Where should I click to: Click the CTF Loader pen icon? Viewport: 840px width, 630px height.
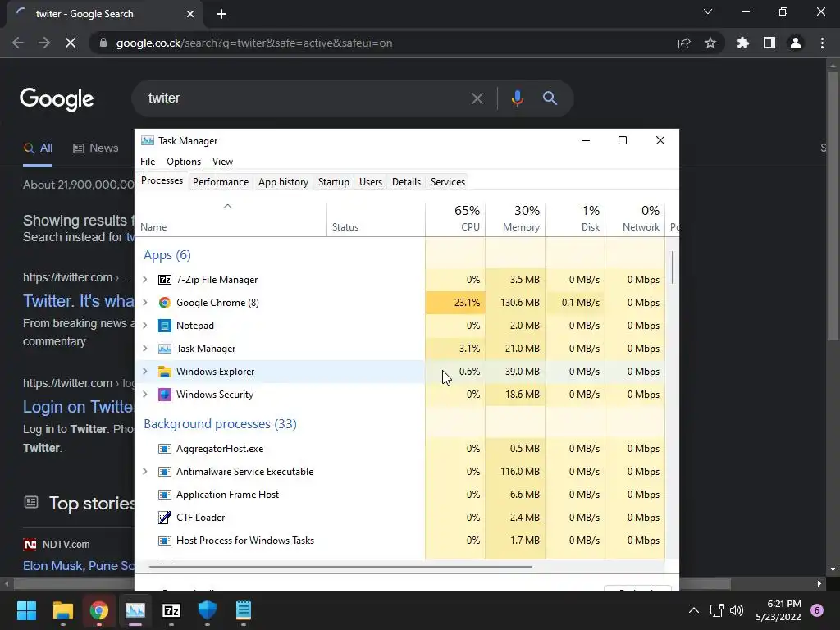164,518
